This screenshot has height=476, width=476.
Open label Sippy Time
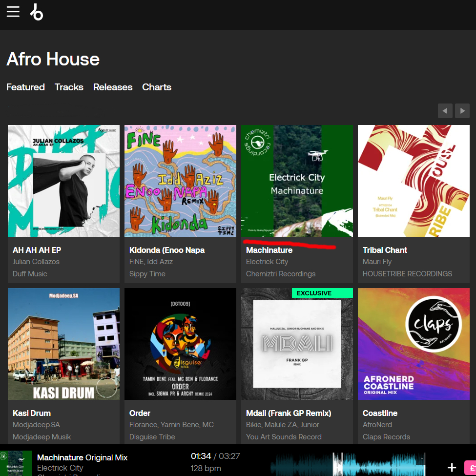click(147, 274)
